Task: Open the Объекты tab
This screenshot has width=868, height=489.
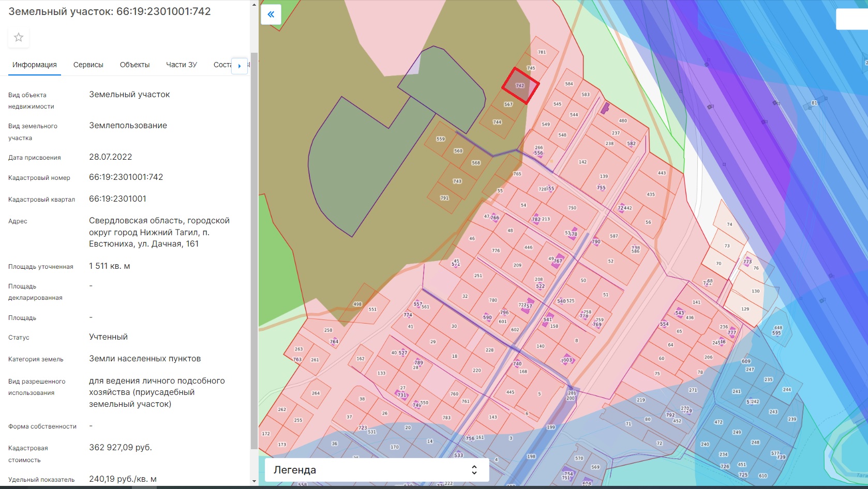Action: pos(134,65)
